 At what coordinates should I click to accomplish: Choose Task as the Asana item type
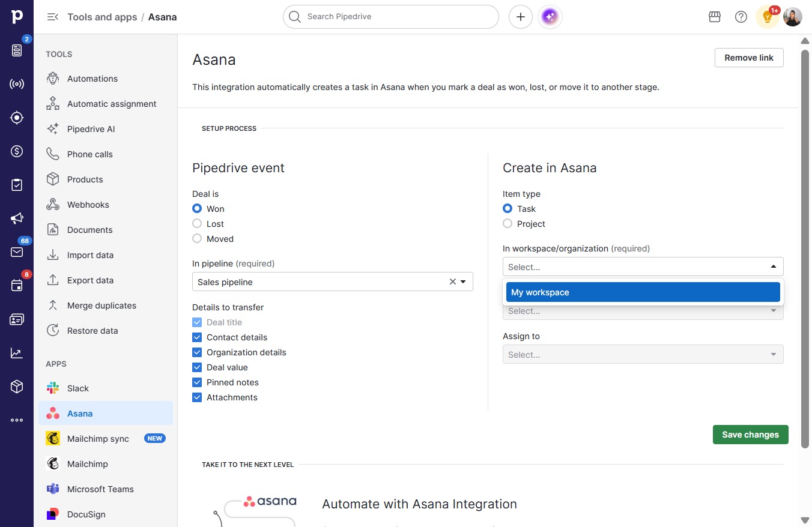pos(507,209)
